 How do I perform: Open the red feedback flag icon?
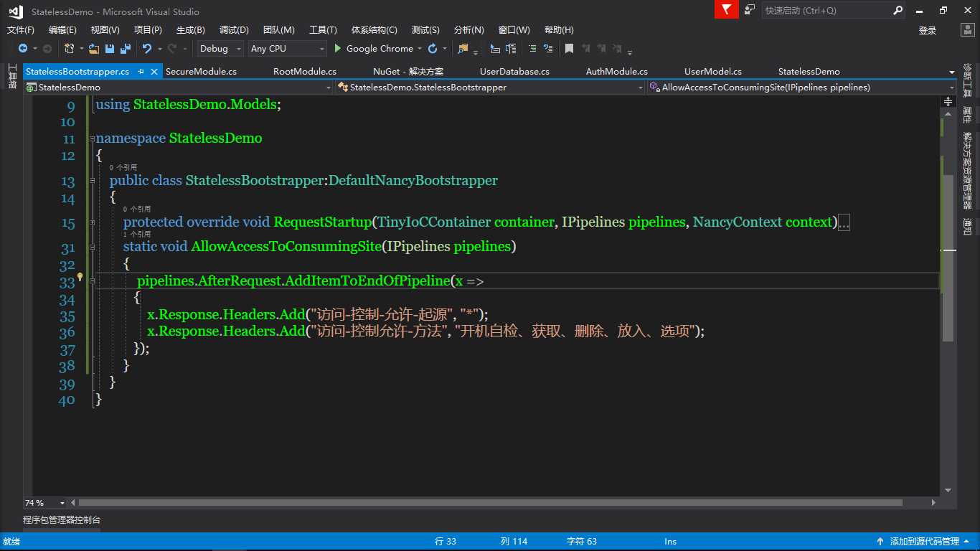727,10
